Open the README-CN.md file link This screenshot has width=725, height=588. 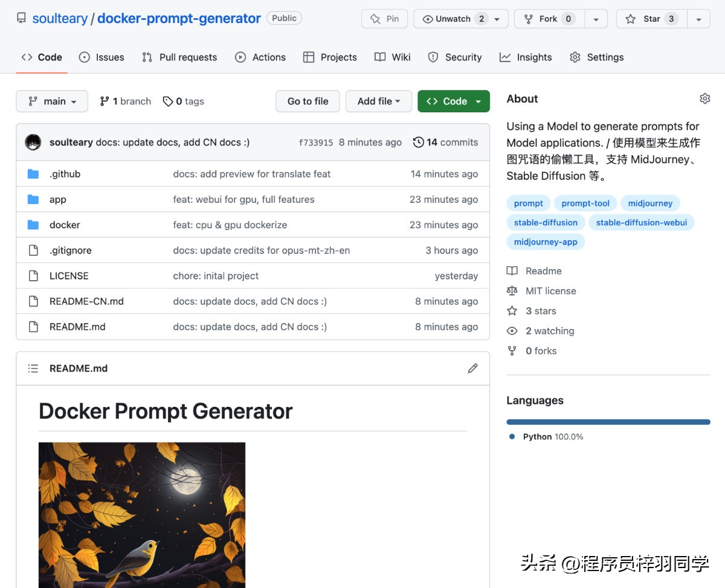click(86, 301)
